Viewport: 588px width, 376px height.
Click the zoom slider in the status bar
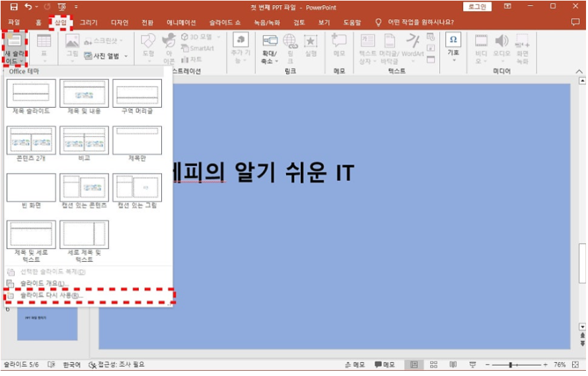tap(516, 364)
